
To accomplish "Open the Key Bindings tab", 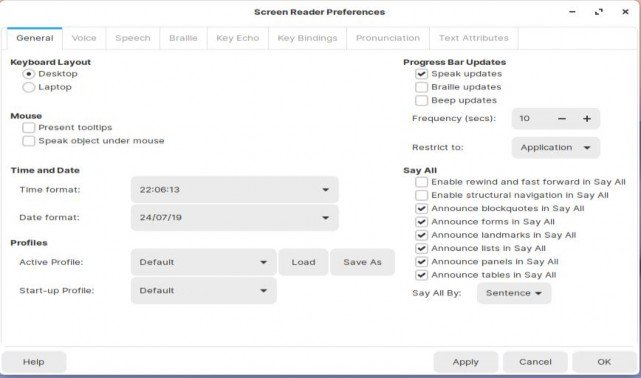I will tap(307, 38).
